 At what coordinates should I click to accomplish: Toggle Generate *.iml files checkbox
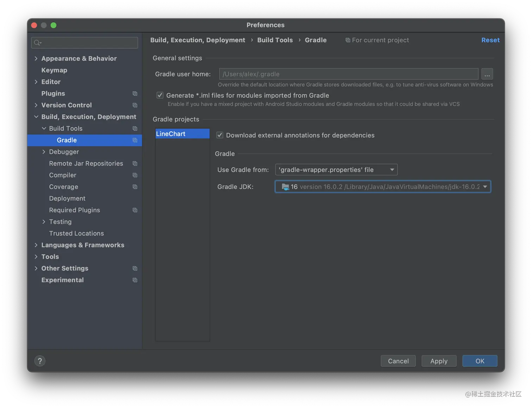[160, 95]
